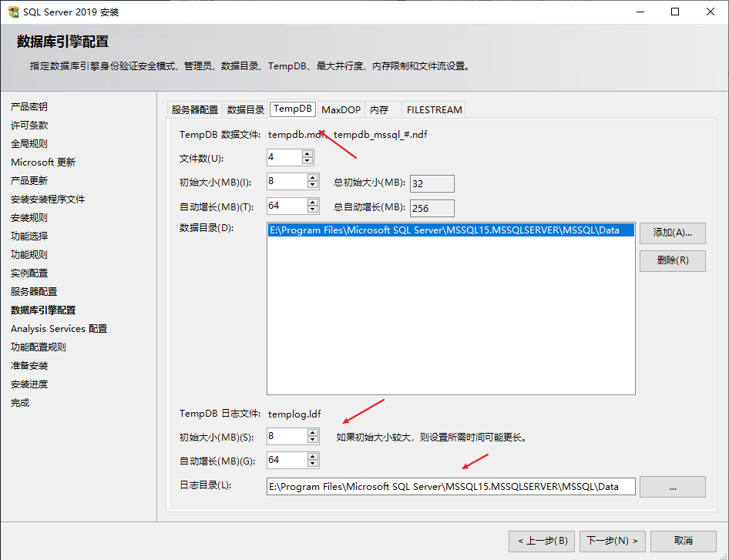Click 产品更新 in the step list
Image resolution: width=729 pixels, height=560 pixels.
pyautogui.click(x=29, y=181)
